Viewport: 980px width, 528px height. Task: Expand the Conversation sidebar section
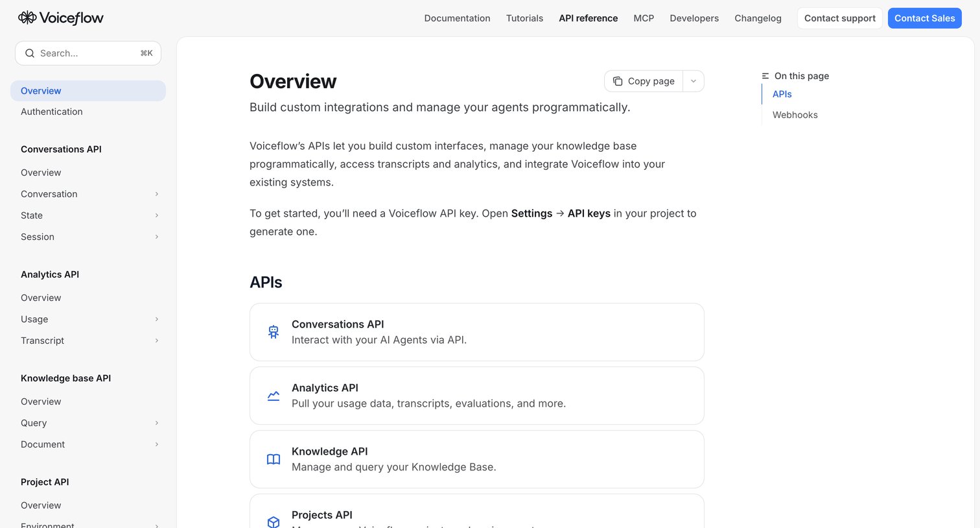(x=157, y=194)
